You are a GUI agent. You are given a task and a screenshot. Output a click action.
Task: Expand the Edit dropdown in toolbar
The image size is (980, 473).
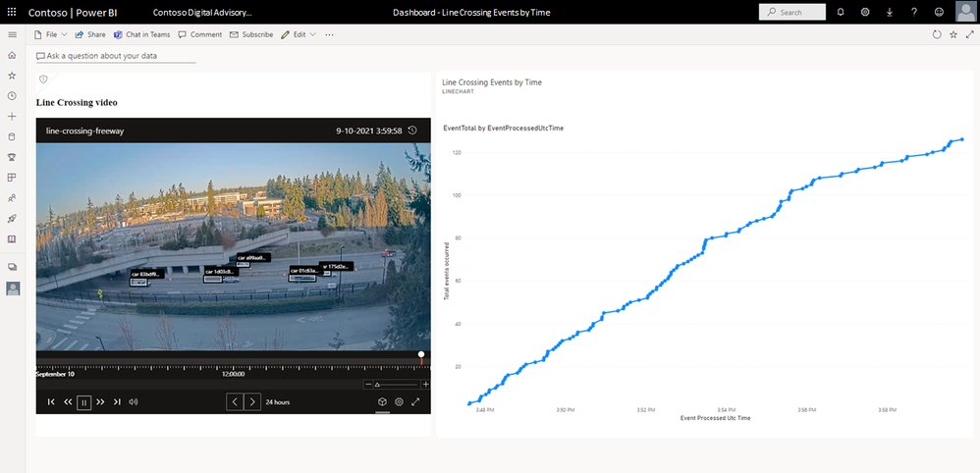point(299,35)
